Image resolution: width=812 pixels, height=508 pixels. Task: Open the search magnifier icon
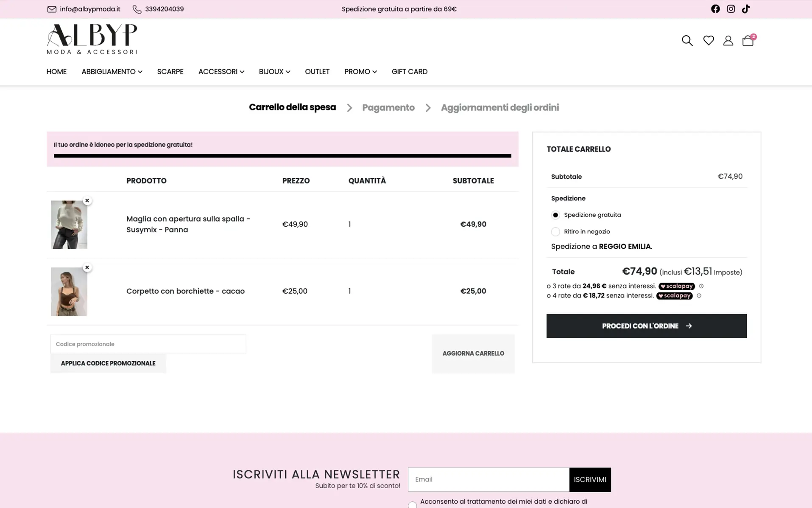pos(687,40)
